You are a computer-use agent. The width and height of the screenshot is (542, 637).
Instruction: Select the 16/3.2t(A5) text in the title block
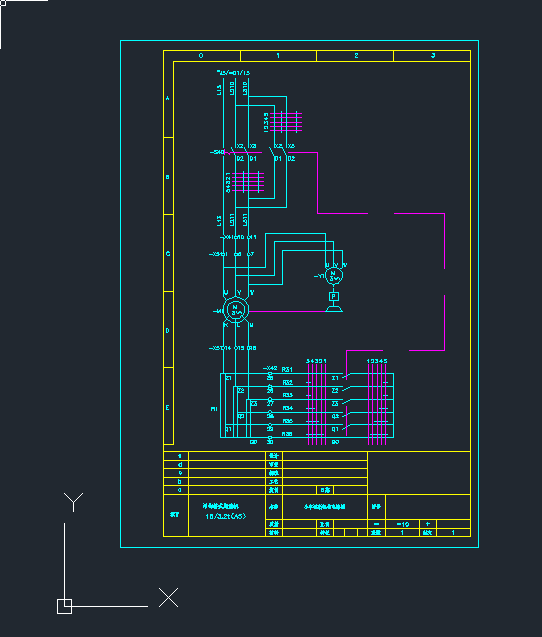coord(226,516)
